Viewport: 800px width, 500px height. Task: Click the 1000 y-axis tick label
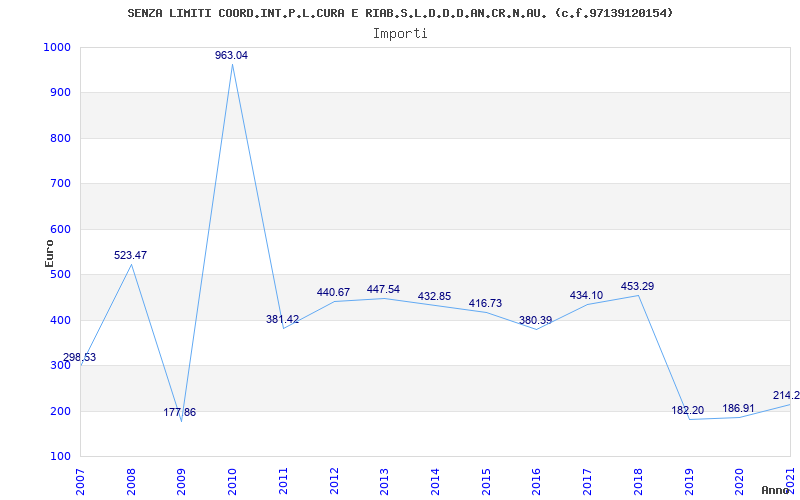[x=57, y=48]
